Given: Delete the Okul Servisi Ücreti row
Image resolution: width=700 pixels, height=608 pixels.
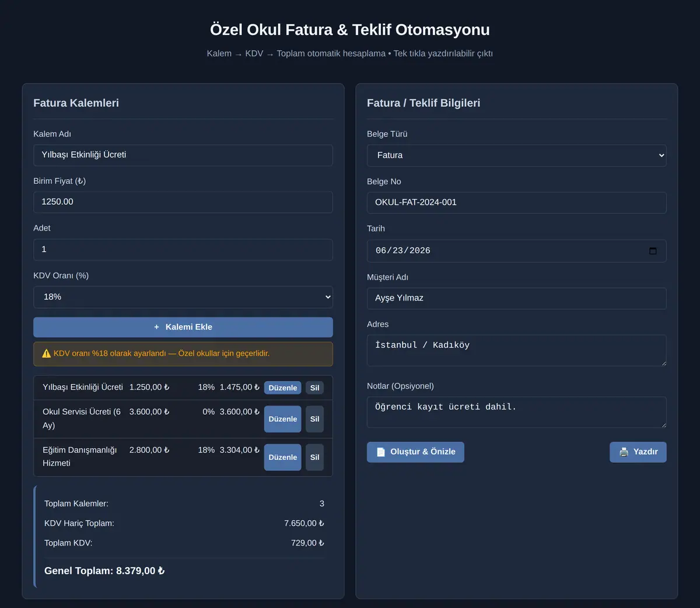Looking at the screenshot, I should click(x=315, y=419).
